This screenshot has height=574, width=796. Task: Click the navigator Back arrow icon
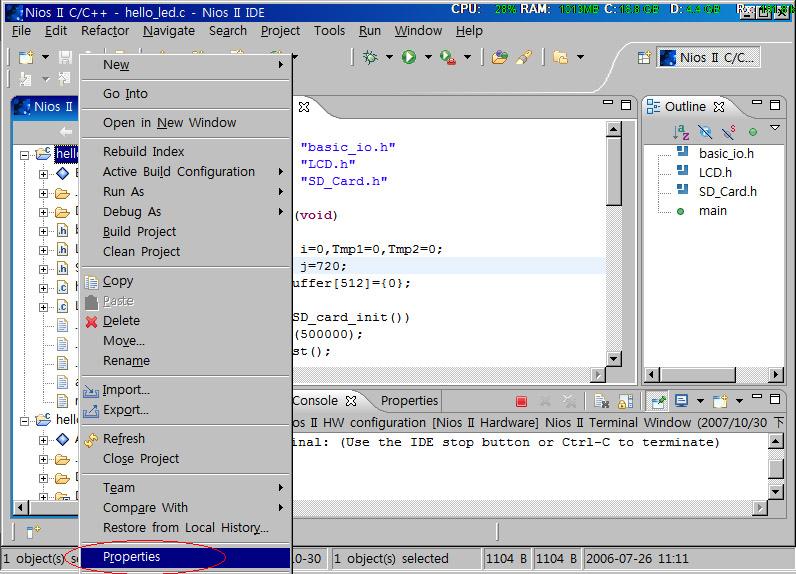pos(66,132)
